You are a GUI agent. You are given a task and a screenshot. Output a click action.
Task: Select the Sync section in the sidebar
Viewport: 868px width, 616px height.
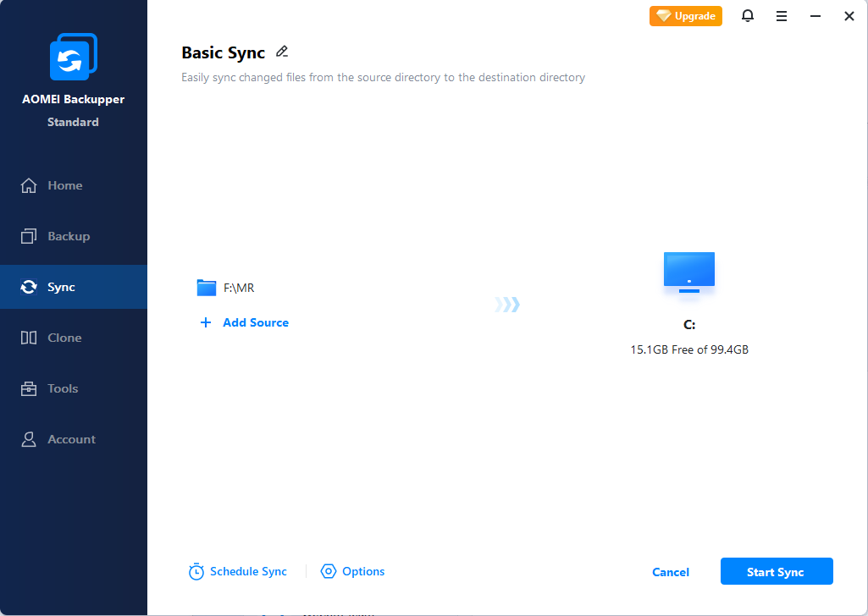click(74, 287)
